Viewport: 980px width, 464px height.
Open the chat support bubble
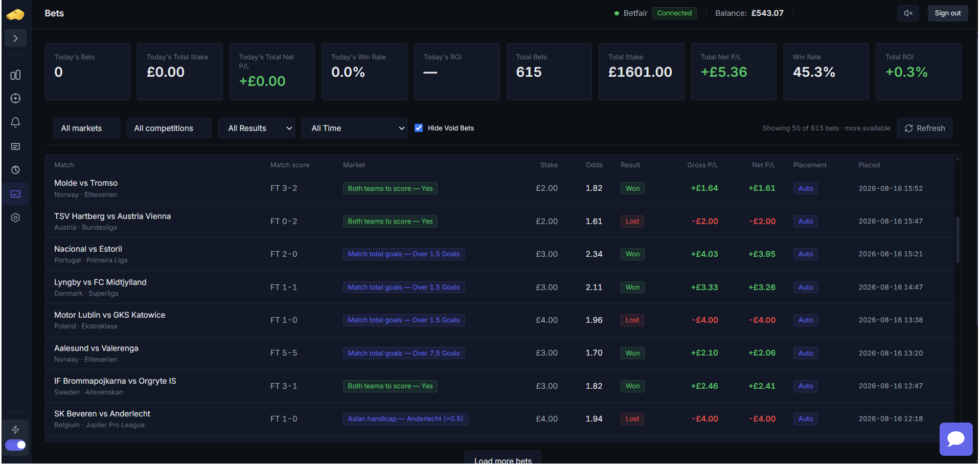(955, 439)
